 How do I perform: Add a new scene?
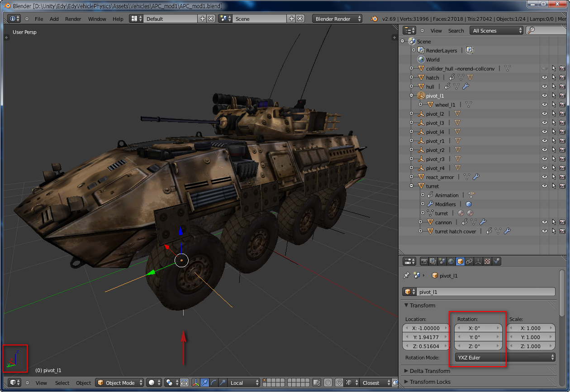click(291, 19)
